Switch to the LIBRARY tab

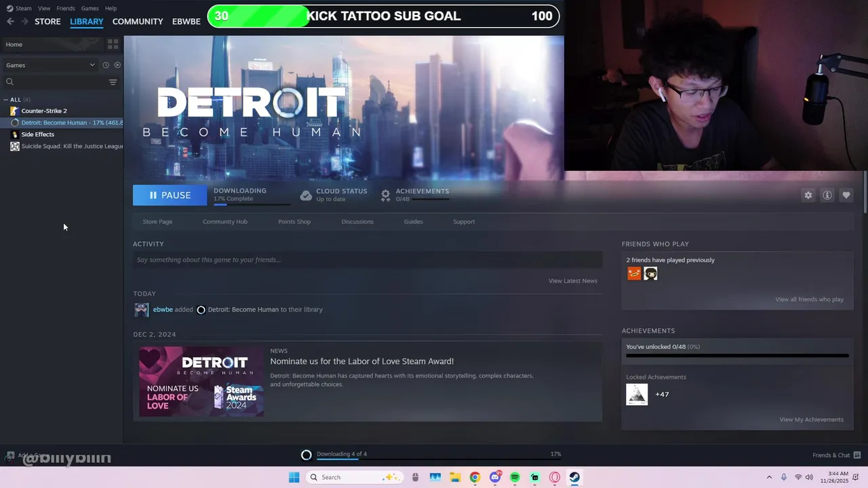coord(87,22)
